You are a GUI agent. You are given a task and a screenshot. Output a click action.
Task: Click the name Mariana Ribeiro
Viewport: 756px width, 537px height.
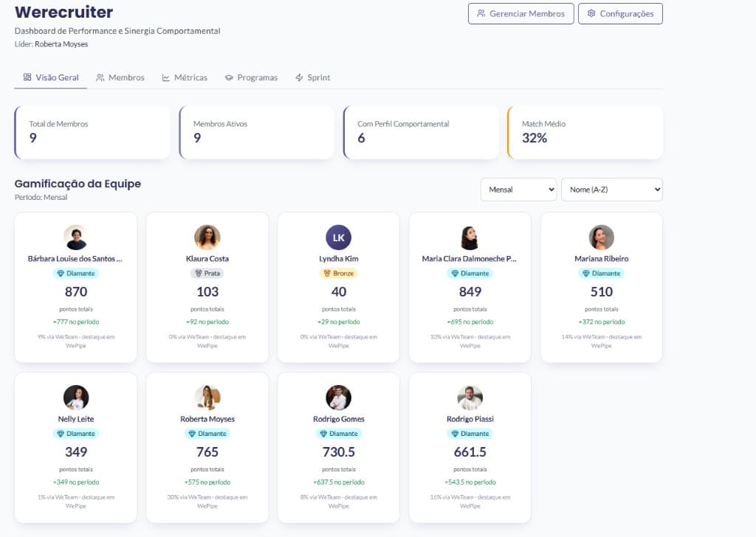[x=601, y=259]
